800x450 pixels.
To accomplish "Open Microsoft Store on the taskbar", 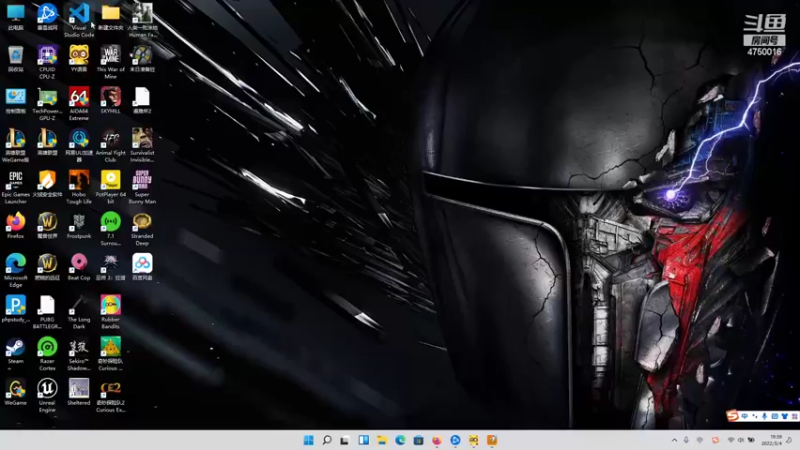I will click(x=418, y=440).
